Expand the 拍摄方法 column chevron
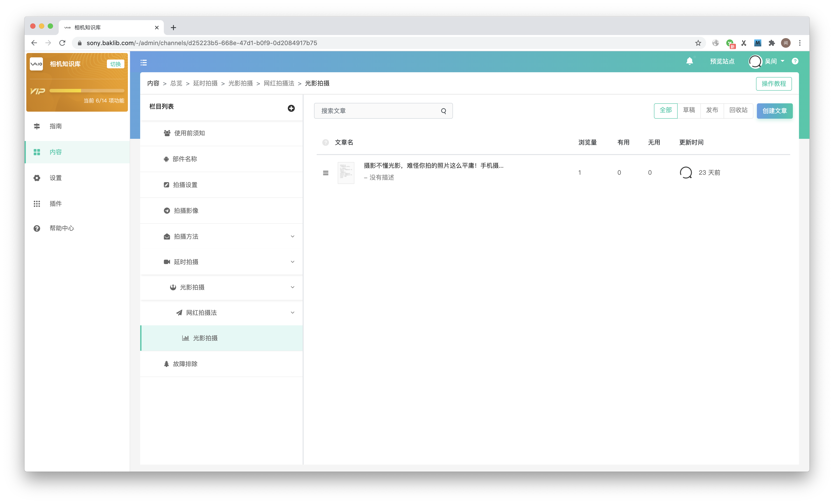Viewport: 834px width, 504px height. tap(292, 236)
